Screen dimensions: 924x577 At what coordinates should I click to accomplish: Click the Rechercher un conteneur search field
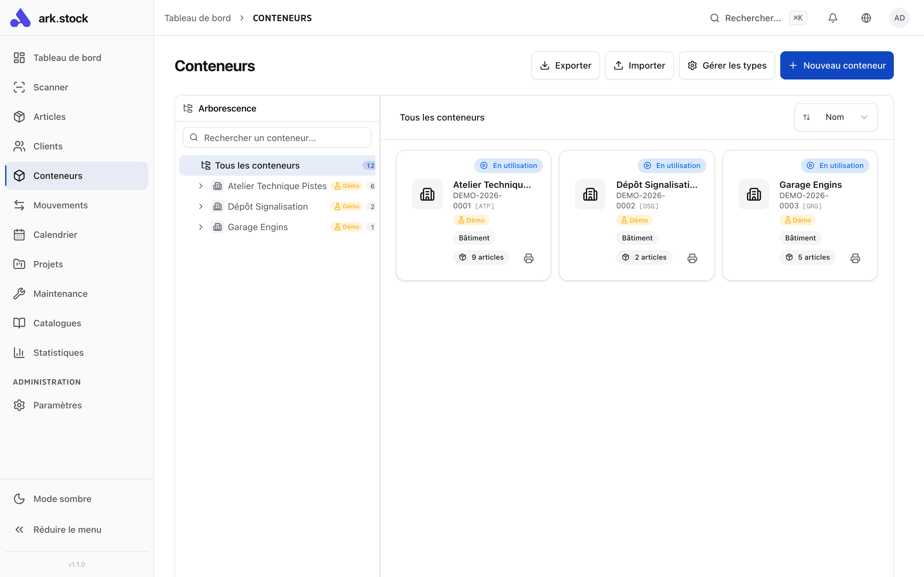coord(277,138)
